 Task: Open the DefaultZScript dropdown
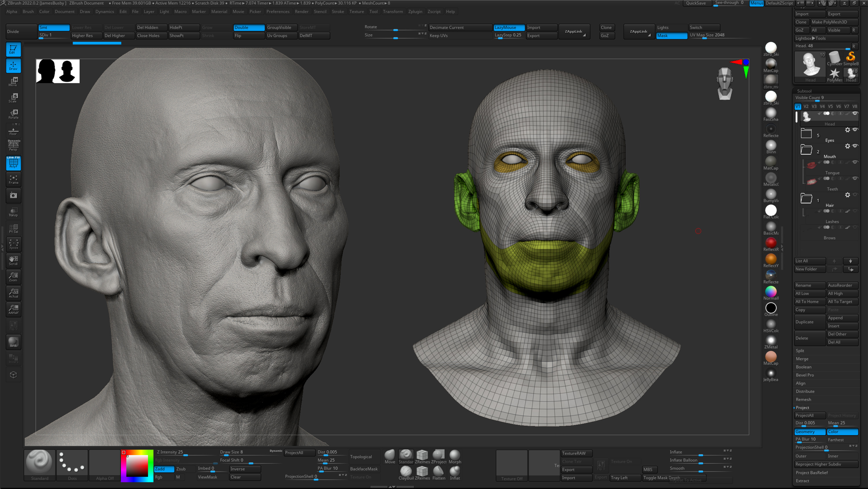point(779,3)
